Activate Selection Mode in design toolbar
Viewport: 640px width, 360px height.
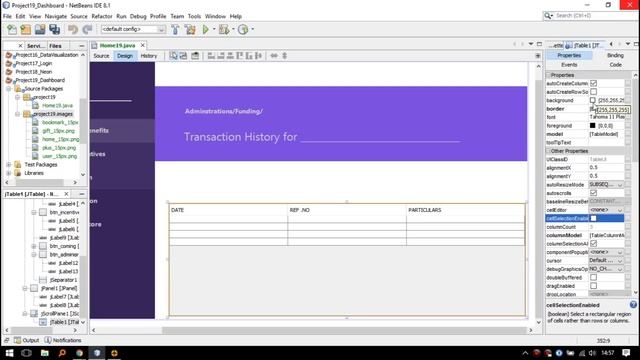173,56
